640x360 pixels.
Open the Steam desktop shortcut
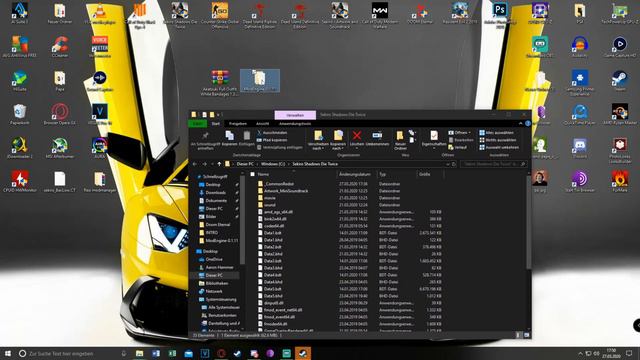tap(620, 81)
